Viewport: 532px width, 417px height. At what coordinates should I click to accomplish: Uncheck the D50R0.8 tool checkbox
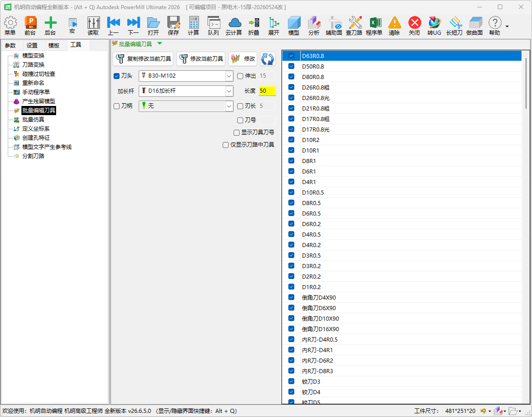click(291, 66)
